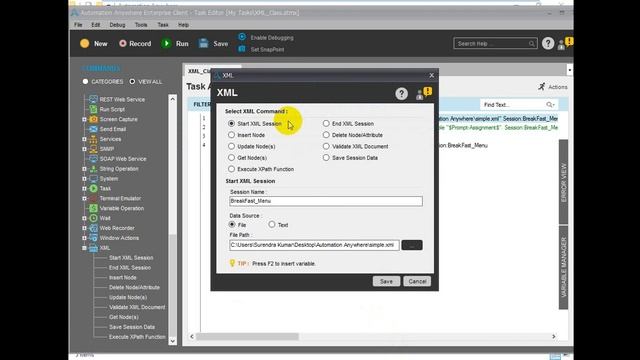Click the File Path input field

314,245
